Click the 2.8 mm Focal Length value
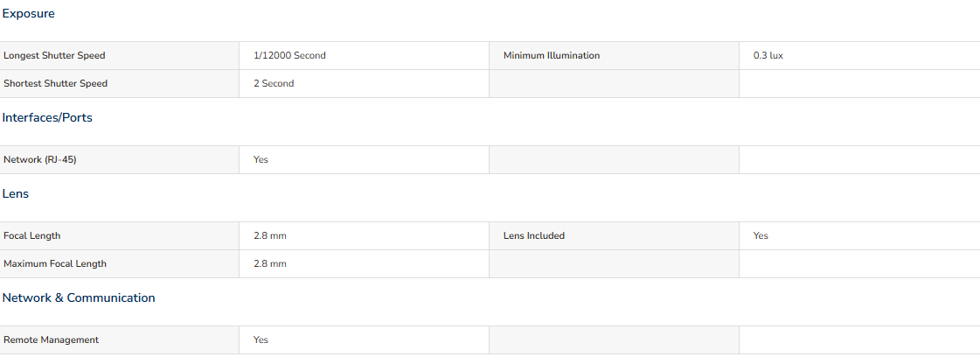Screen dimensions: 980x357 270,235
